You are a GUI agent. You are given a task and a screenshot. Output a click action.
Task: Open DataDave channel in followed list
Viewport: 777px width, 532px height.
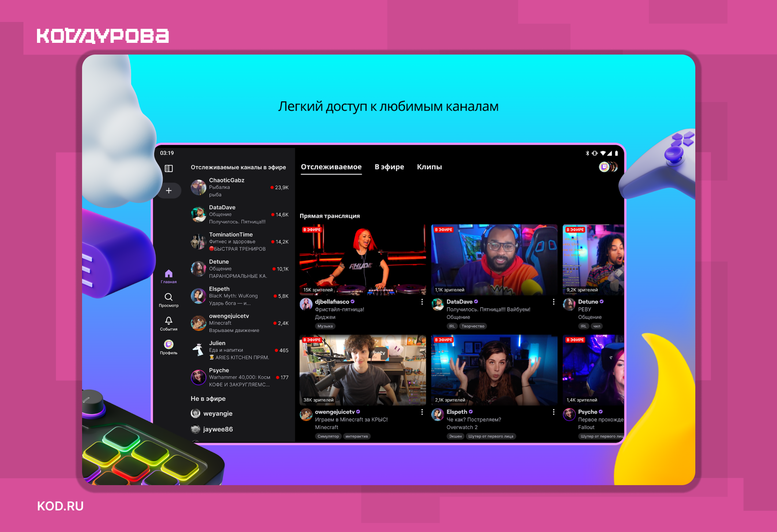(240, 215)
